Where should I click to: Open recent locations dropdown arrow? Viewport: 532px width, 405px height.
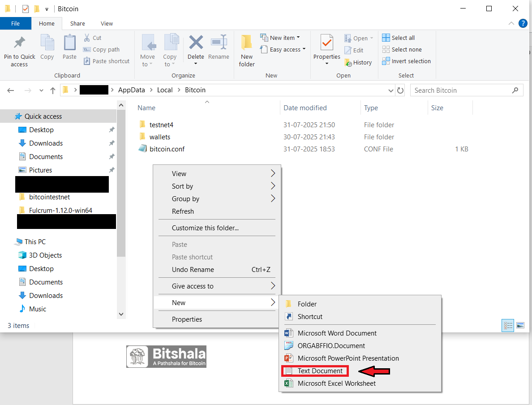[41, 90]
